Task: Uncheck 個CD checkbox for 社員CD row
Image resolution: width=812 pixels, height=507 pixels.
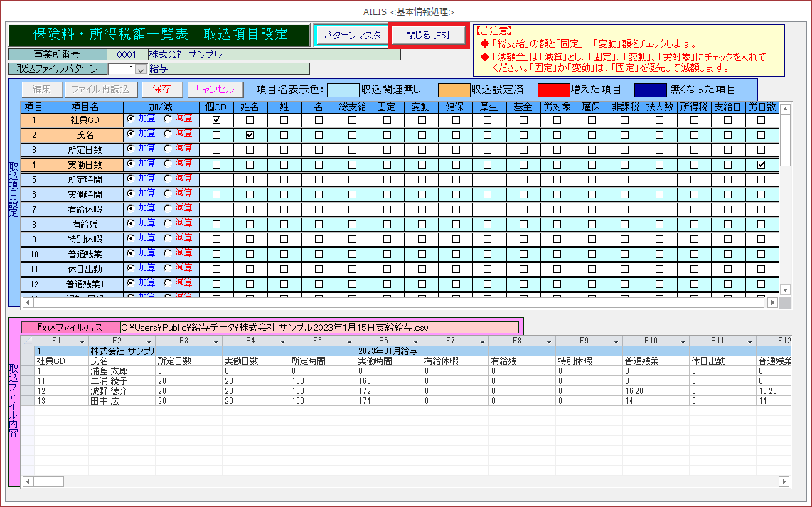Action: (x=217, y=120)
